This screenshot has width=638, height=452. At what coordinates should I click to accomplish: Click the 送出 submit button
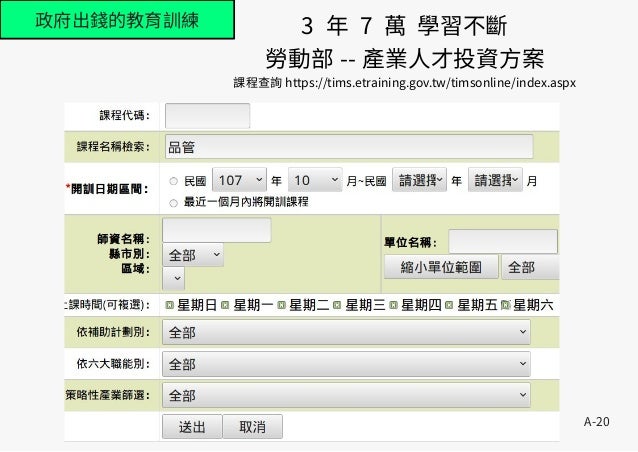click(x=192, y=427)
